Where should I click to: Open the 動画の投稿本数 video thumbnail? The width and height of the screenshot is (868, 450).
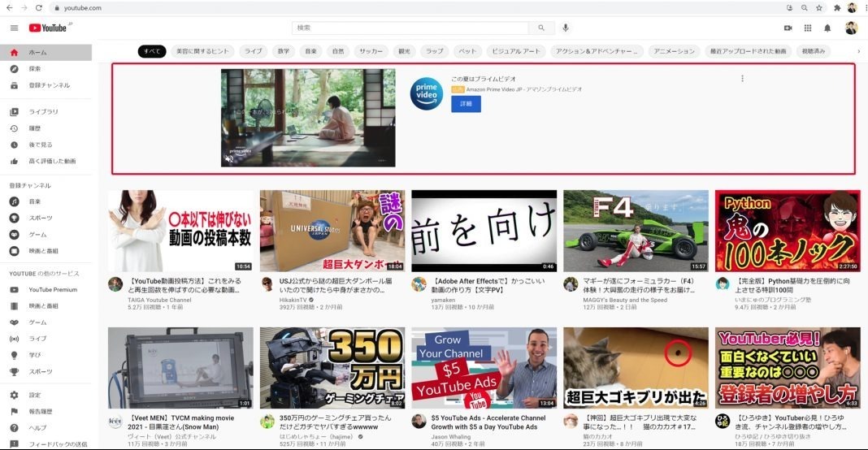click(x=180, y=231)
